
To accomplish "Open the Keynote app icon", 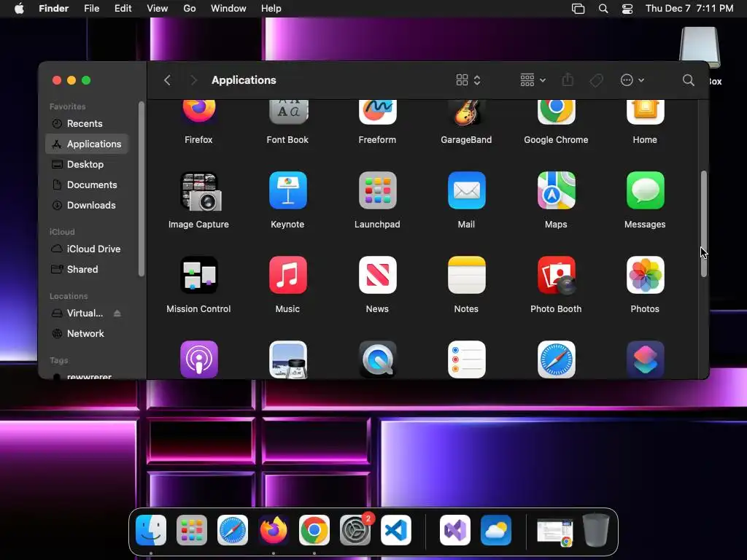I will (x=287, y=190).
